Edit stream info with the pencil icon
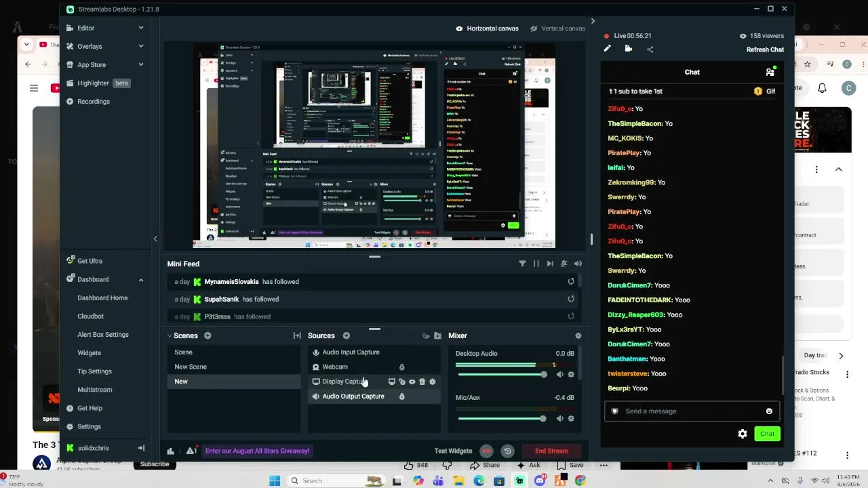 pos(608,49)
